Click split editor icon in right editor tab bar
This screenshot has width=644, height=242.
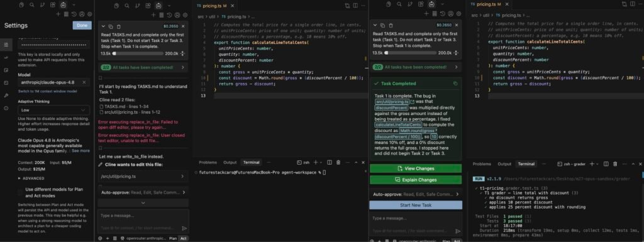pyautogui.click(x=633, y=4)
